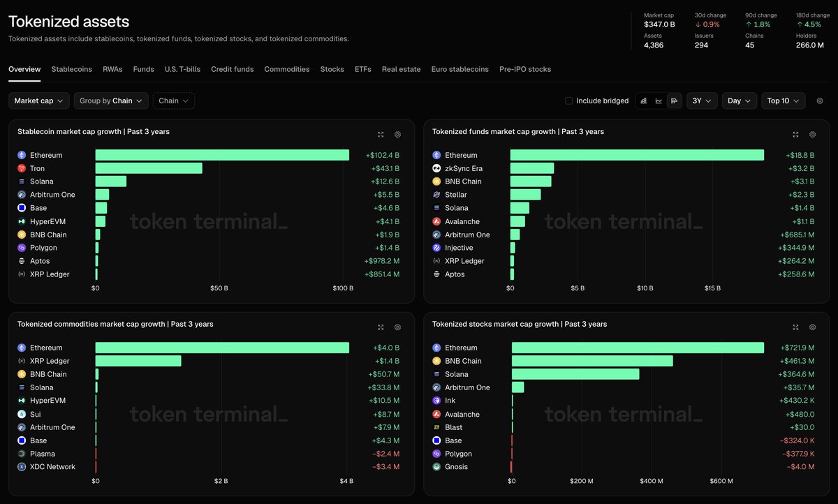Open the Euro stablecoins tab
The image size is (838, 504).
(460, 69)
